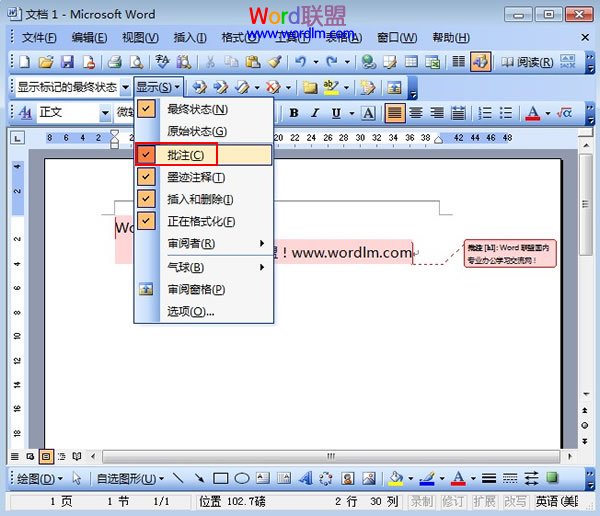Go to next change in Reviewing toolbar
The width and height of the screenshot is (600, 516).
pyautogui.click(x=221, y=87)
